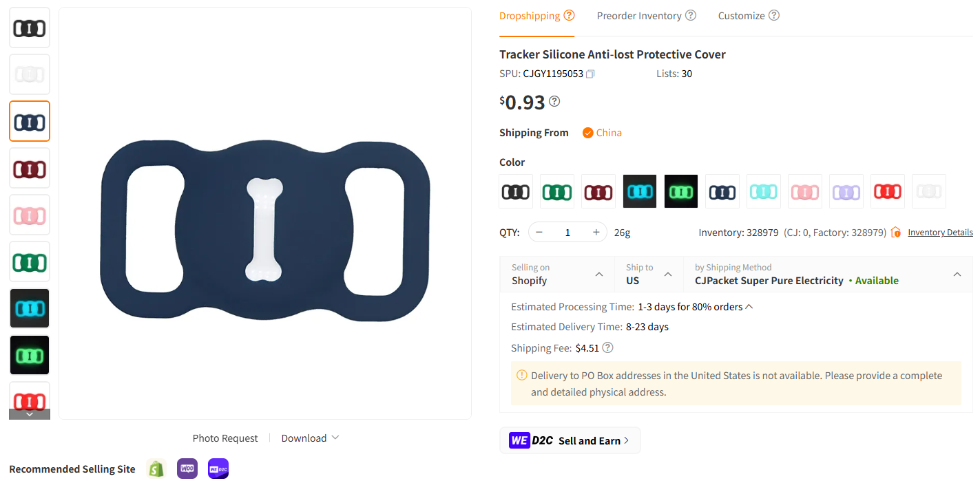Copy the SPU number using the copy icon

590,73
